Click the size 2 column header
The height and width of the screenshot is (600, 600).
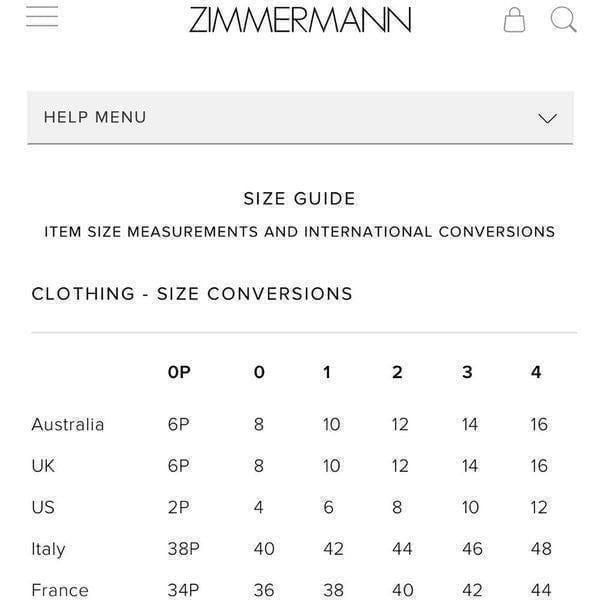coord(397,372)
